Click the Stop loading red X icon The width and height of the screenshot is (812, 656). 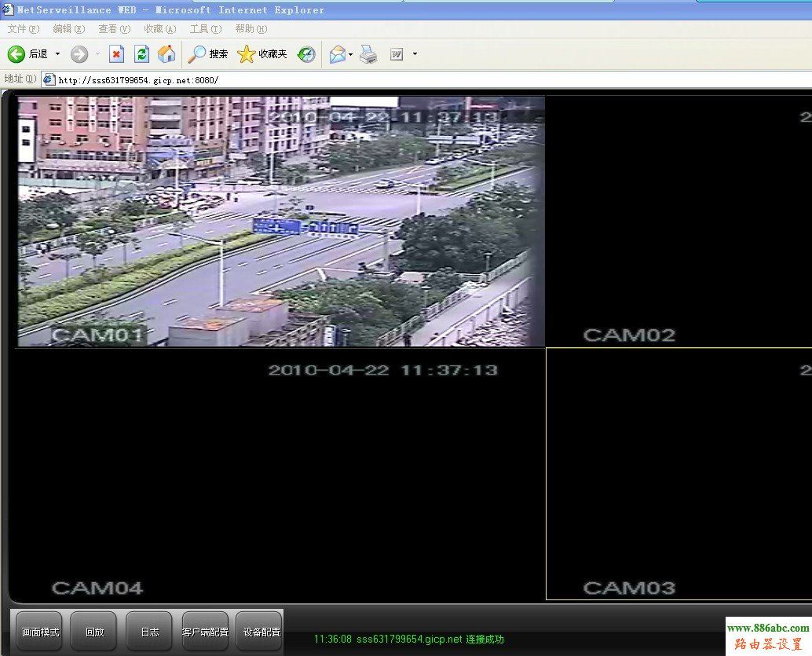click(x=116, y=54)
